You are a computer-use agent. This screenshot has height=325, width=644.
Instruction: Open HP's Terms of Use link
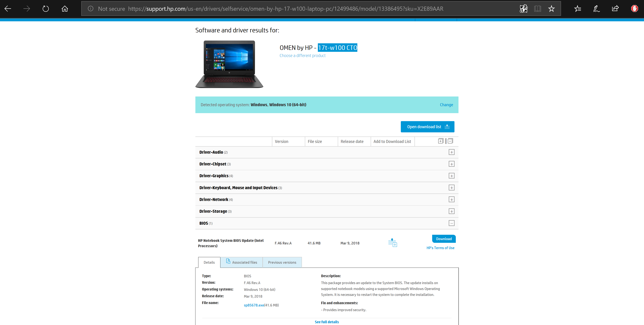coord(440,248)
